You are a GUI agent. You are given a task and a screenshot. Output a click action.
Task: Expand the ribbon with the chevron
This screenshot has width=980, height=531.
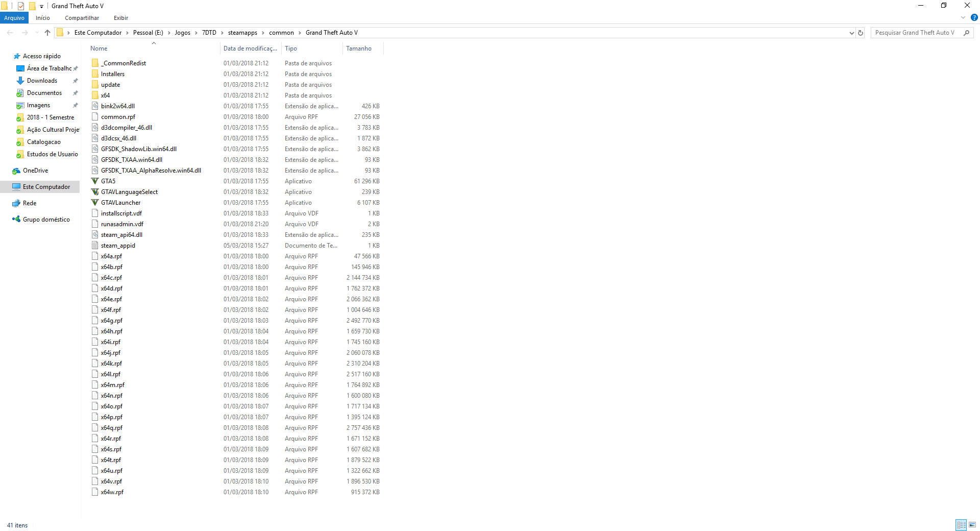963,17
